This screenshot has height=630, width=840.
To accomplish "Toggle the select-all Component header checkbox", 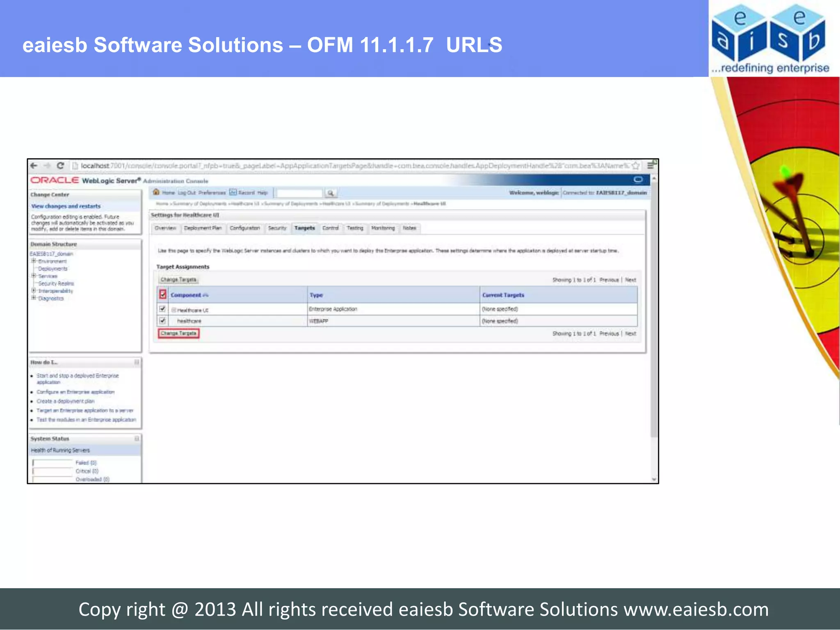I will pos(163,294).
